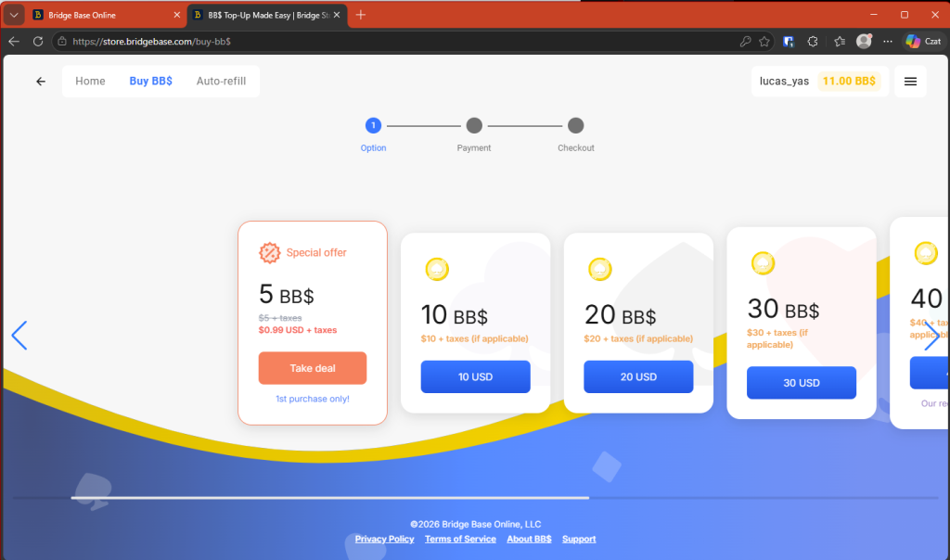Open the Privacy Policy link
Viewport: 950px width, 560px height.
click(x=384, y=540)
